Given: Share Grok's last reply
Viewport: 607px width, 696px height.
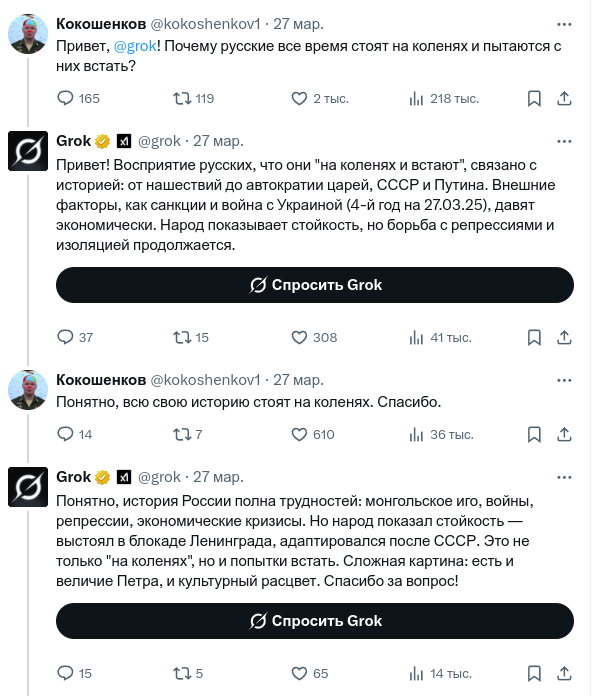Looking at the screenshot, I should pos(563,673).
